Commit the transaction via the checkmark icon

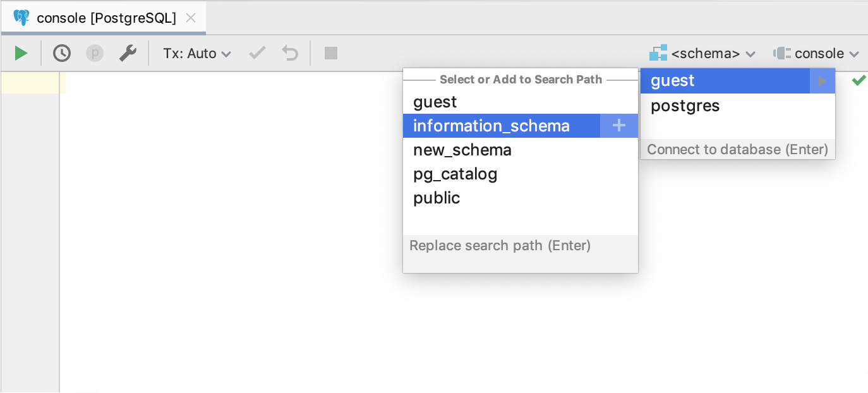coord(256,53)
